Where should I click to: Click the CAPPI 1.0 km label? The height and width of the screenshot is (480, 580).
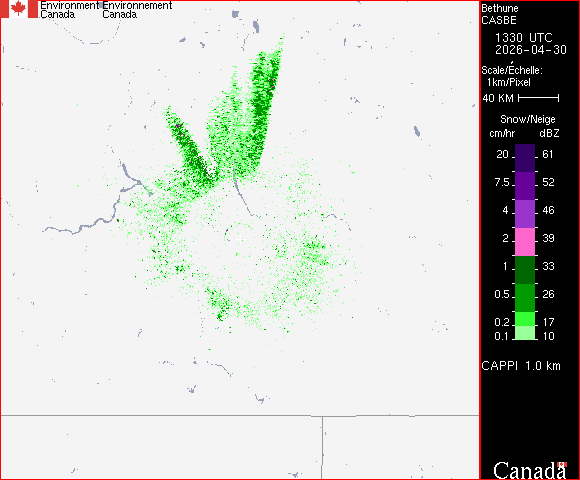(521, 366)
